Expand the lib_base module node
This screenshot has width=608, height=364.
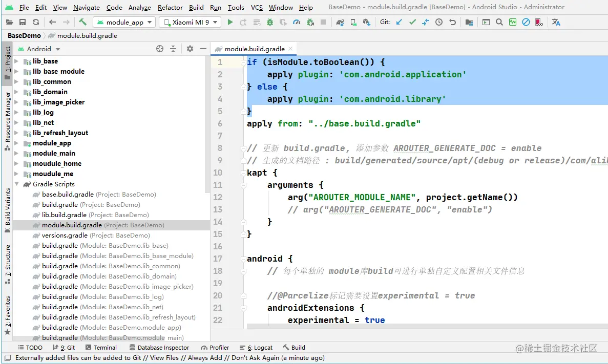tap(16, 61)
